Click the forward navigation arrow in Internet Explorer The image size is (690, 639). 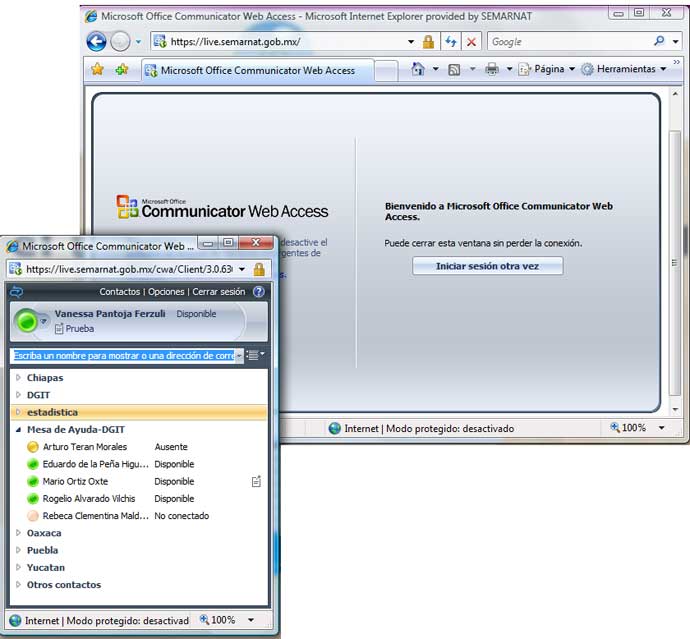pos(120,42)
